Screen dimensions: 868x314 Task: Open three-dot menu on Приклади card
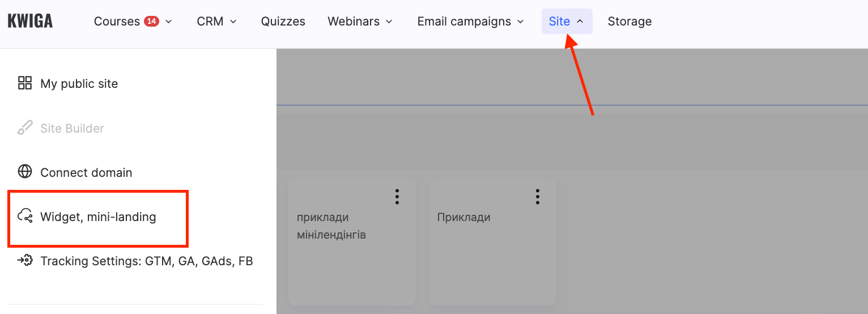pyautogui.click(x=538, y=197)
